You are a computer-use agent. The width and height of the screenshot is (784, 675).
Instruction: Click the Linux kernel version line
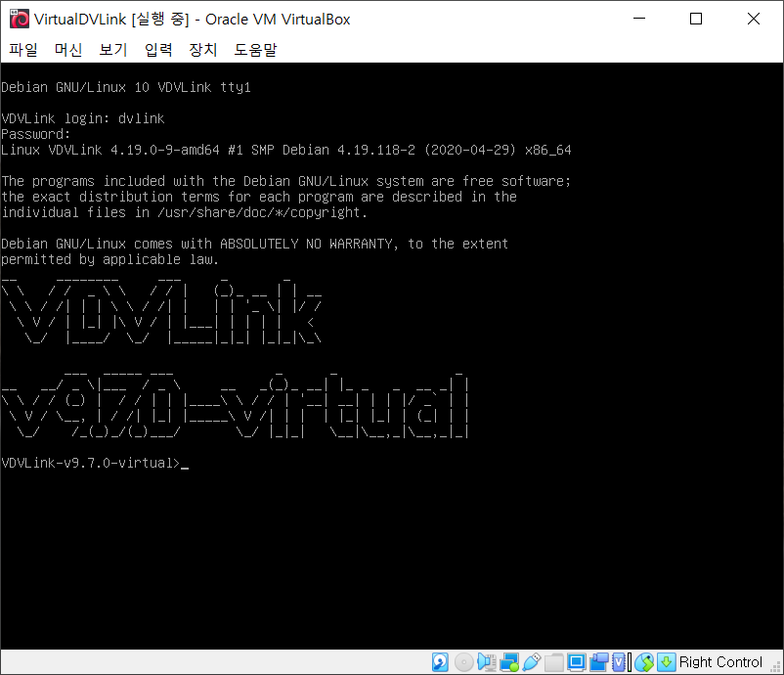(x=286, y=150)
